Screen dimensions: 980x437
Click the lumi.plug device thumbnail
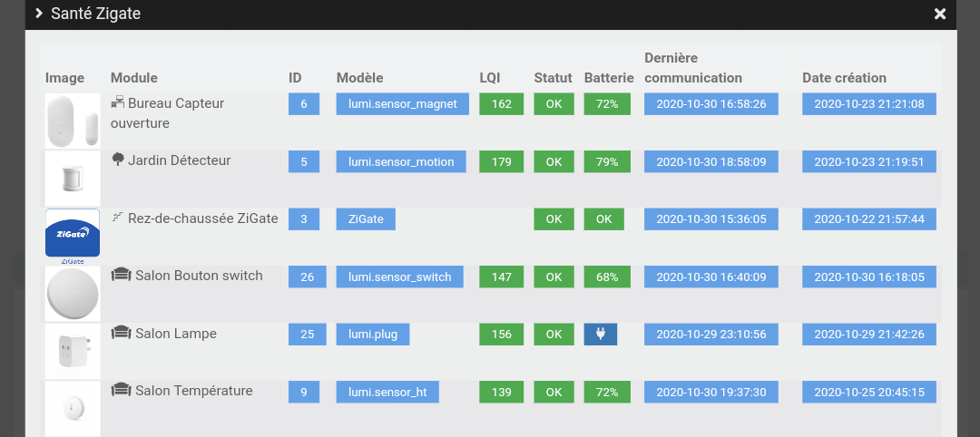click(73, 351)
